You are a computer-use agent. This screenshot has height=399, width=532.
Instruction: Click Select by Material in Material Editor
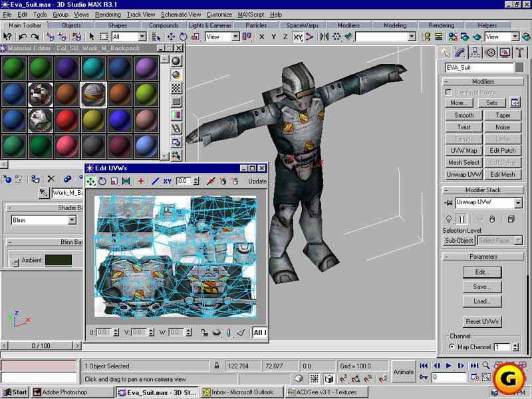(x=176, y=156)
